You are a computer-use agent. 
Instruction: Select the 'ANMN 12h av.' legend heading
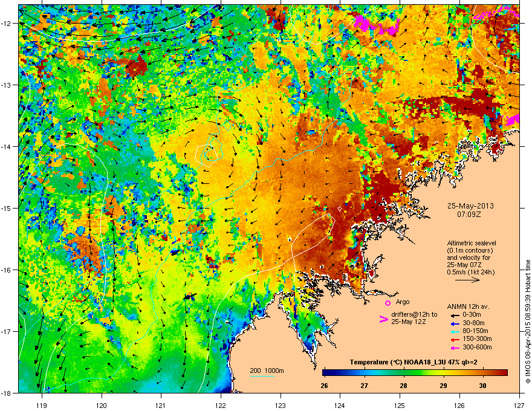pyautogui.click(x=468, y=306)
